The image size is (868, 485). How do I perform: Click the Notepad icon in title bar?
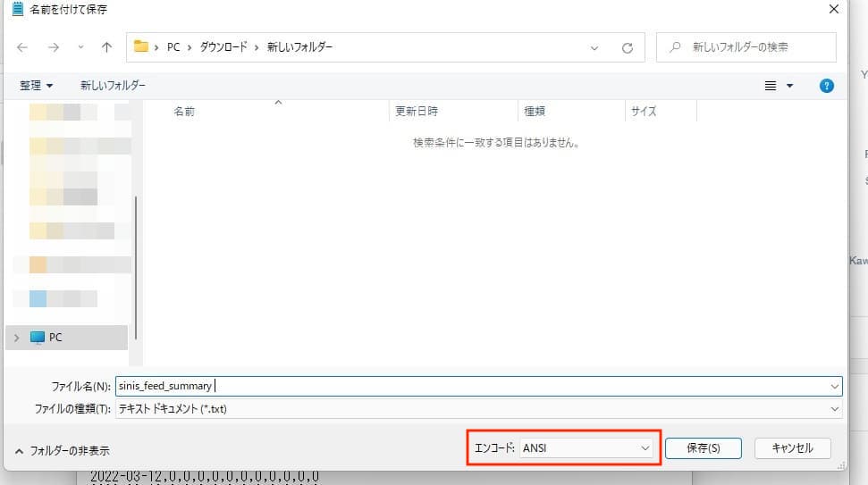point(18,9)
